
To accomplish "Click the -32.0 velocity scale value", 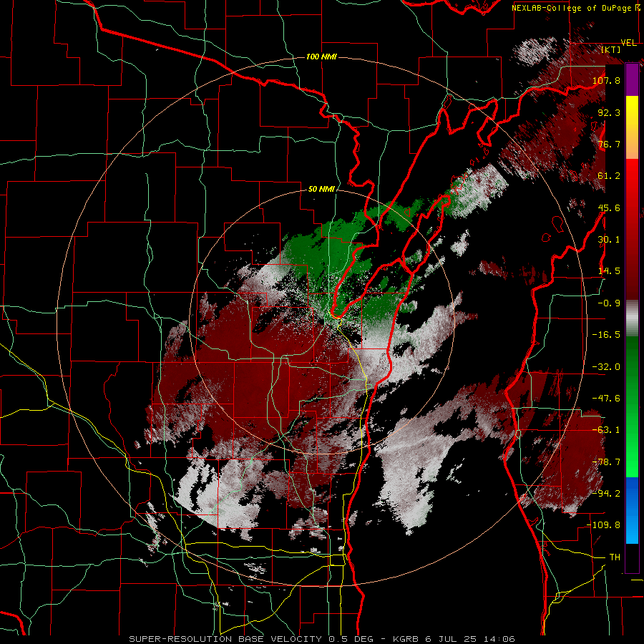I will 606,367.
